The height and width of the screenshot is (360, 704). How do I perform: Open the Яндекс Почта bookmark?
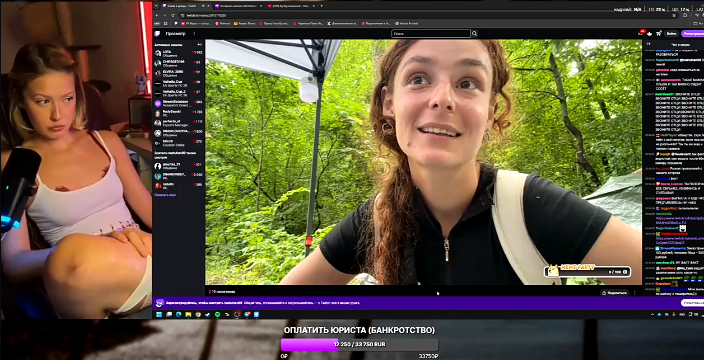point(245,23)
